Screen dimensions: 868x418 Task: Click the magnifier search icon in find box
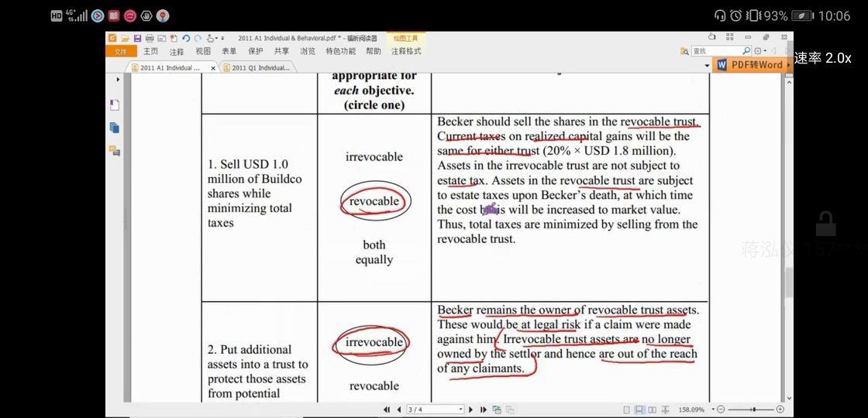coord(746,51)
